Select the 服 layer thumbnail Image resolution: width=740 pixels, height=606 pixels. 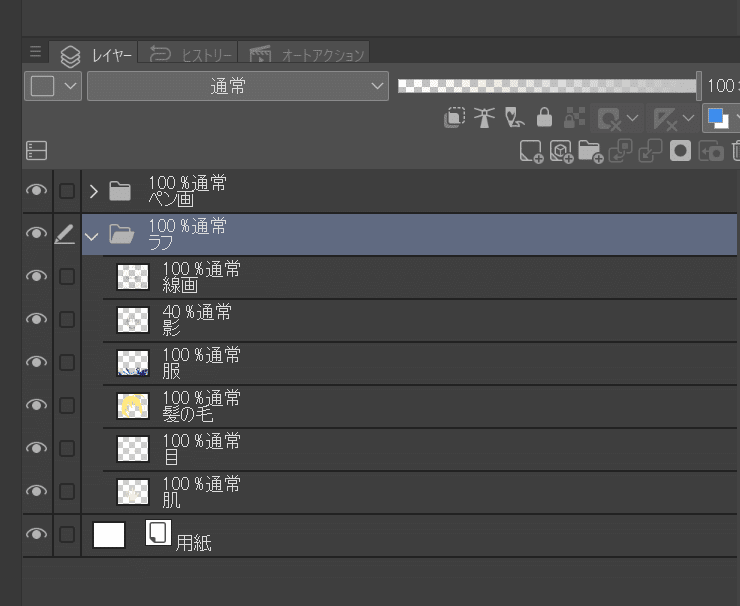[133, 362]
